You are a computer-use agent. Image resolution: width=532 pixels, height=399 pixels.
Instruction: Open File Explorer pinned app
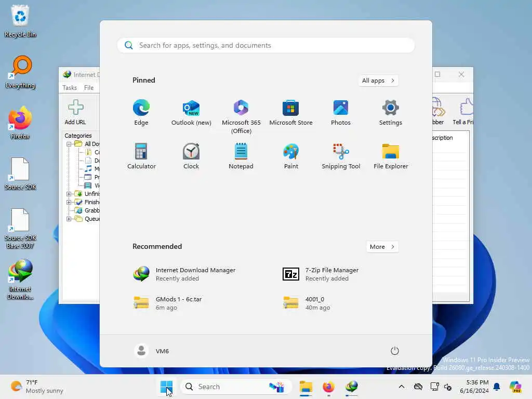[x=391, y=156]
